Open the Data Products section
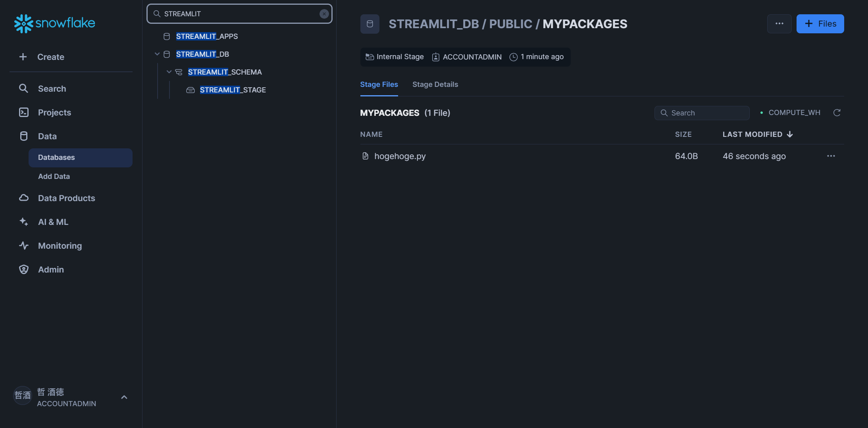 [66, 198]
